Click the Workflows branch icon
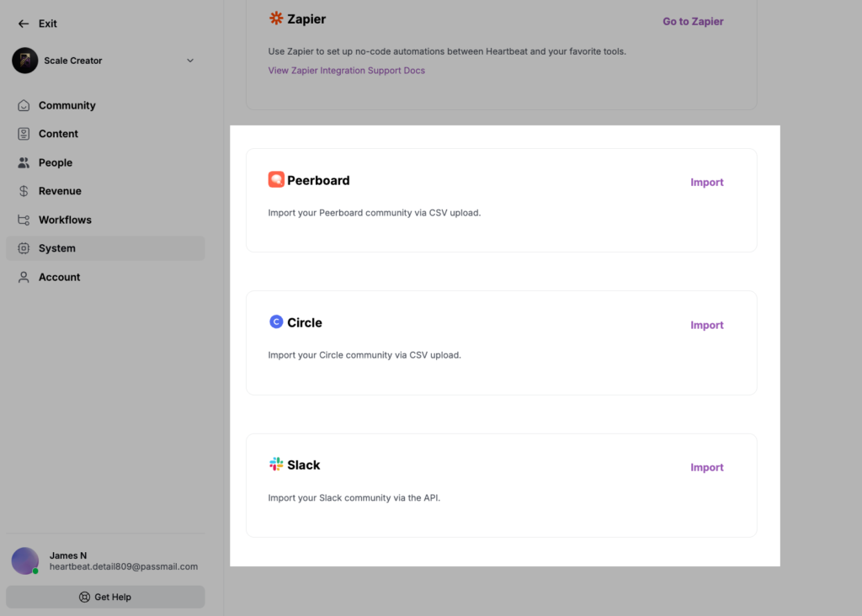Image resolution: width=862 pixels, height=616 pixels. 24,220
